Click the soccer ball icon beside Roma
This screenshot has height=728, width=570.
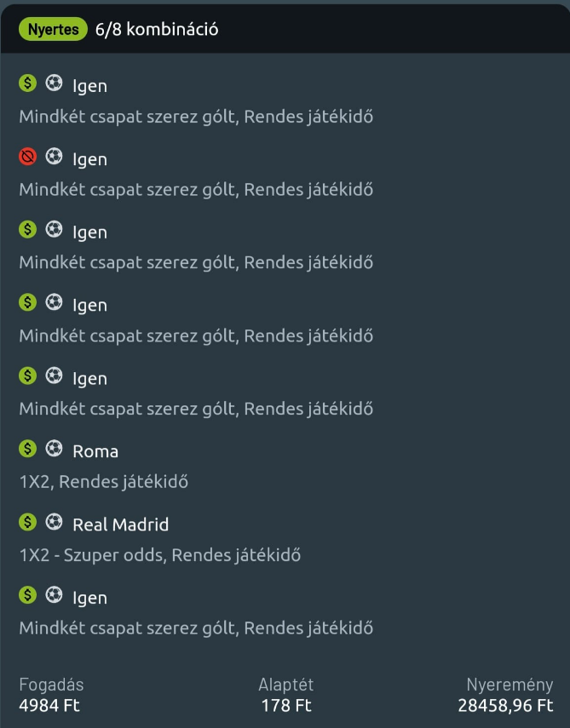[x=54, y=449]
